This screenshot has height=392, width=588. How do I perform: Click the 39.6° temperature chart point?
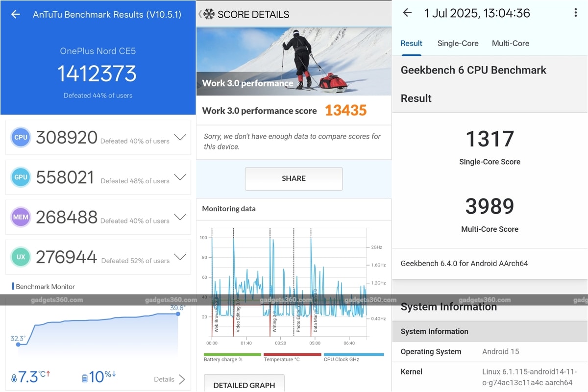pos(178,314)
